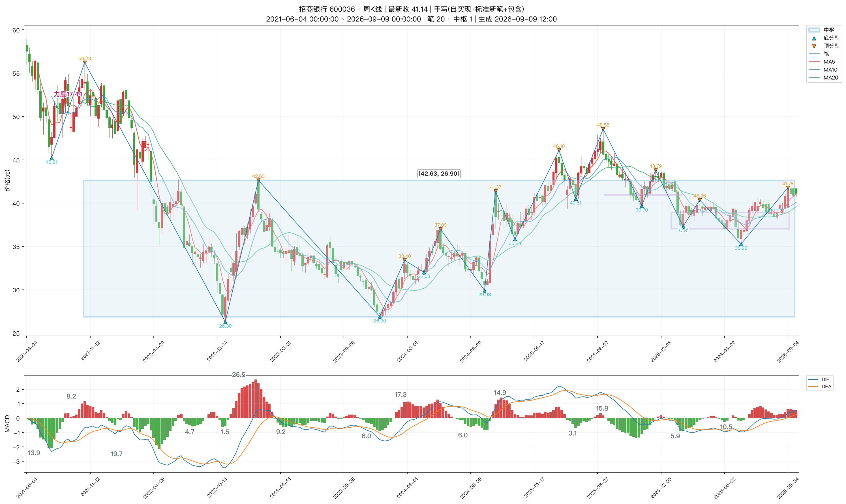Click the date range subtitle line
The image size is (846, 504).
pyautogui.click(x=411, y=19)
